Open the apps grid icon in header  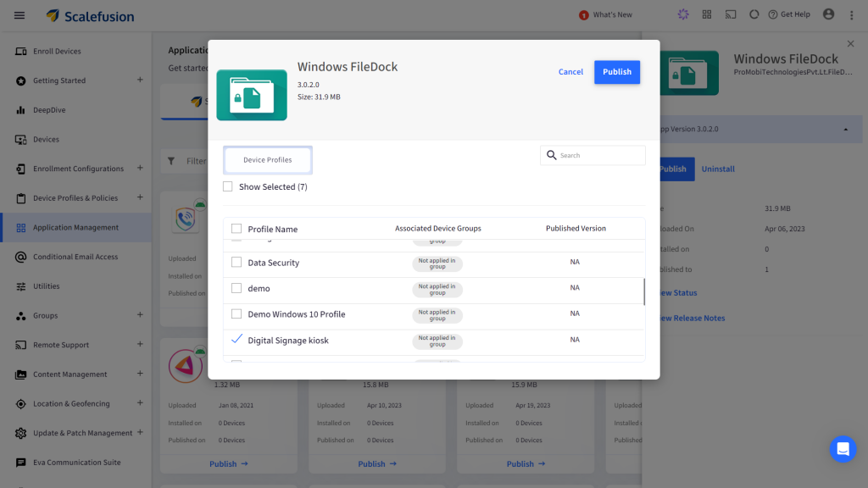click(x=707, y=15)
